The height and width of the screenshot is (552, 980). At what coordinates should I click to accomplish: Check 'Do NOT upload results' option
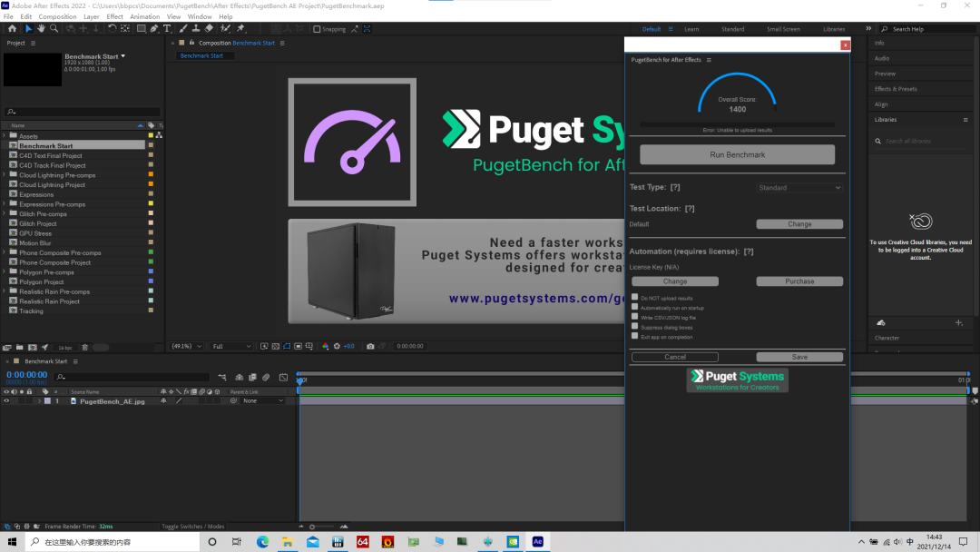pos(635,298)
